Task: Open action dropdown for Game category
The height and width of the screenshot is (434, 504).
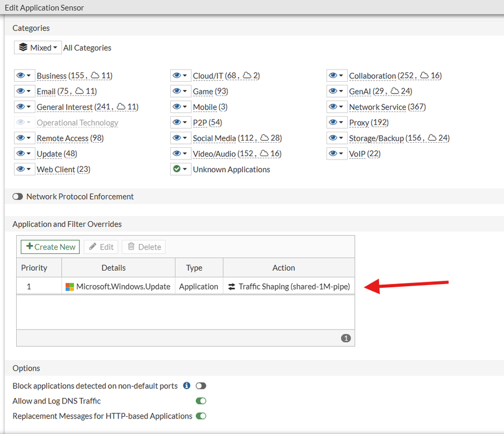Action: click(x=181, y=91)
